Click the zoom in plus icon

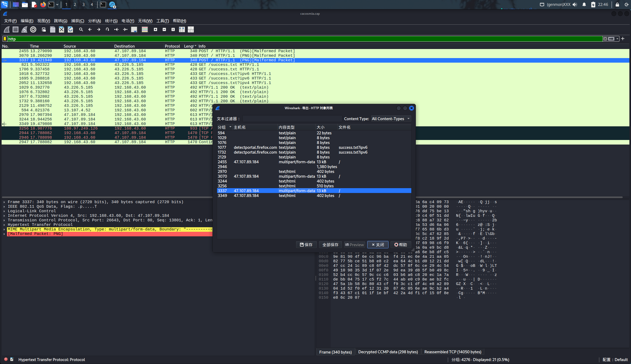point(155,29)
